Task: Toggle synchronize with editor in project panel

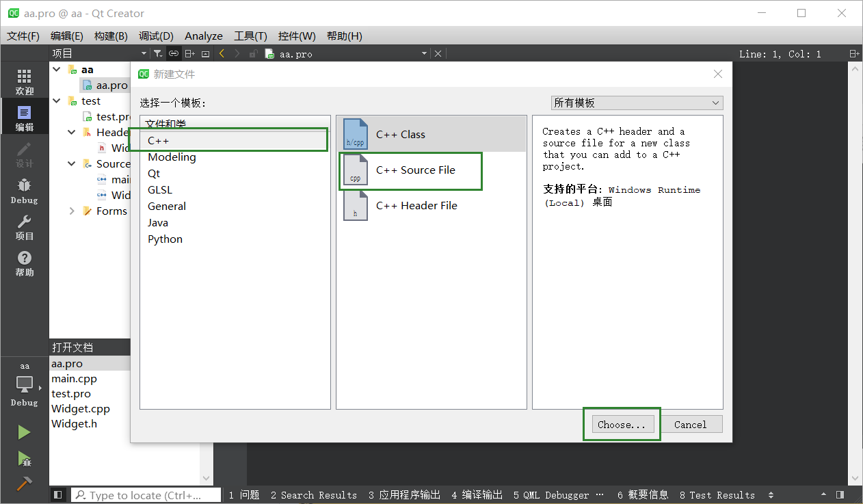Action: pyautogui.click(x=173, y=53)
